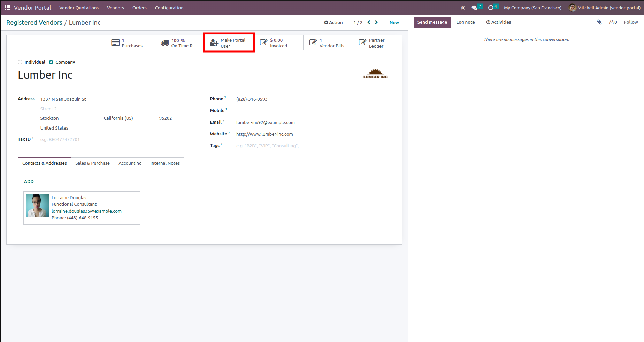Screen dimensions: 644x342
Task: Select the Individual radio option
Action: click(x=20, y=62)
